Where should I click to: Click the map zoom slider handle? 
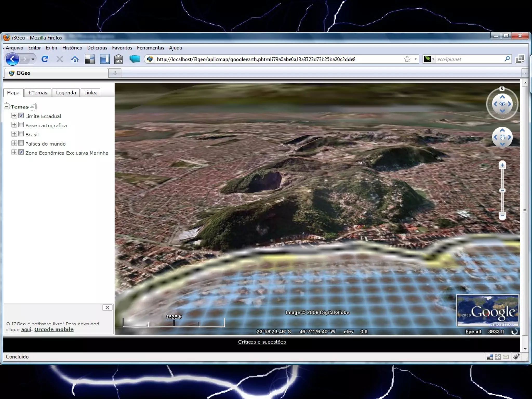502,191
